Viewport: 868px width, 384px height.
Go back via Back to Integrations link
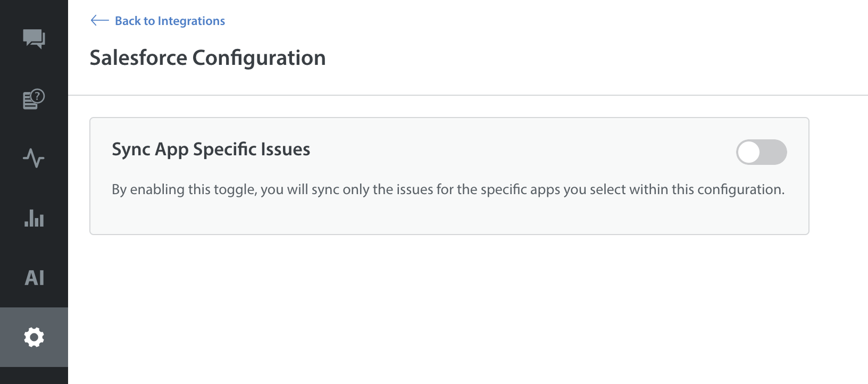pyautogui.click(x=170, y=21)
